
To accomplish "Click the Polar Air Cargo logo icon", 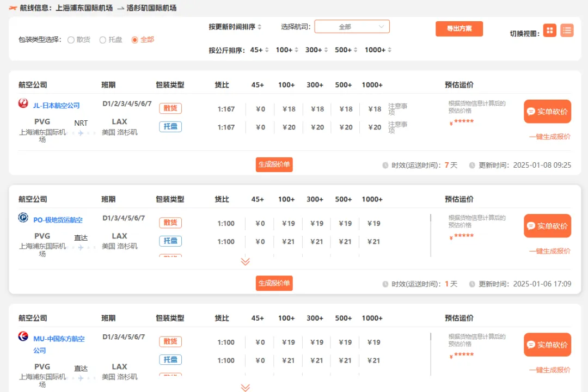I will (23, 218).
